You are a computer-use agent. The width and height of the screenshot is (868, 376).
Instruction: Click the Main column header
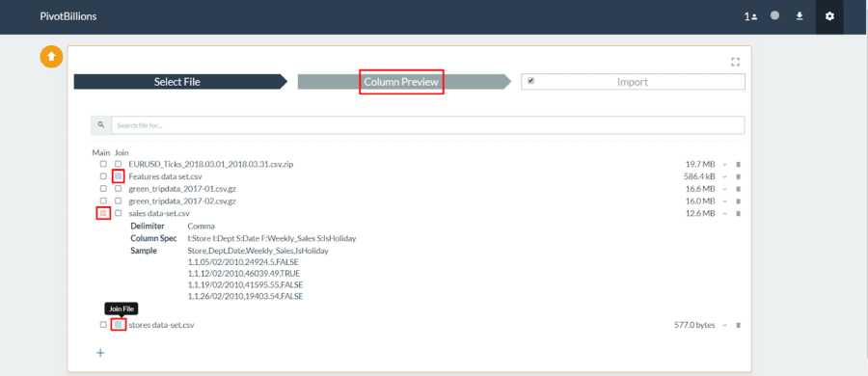click(x=100, y=152)
